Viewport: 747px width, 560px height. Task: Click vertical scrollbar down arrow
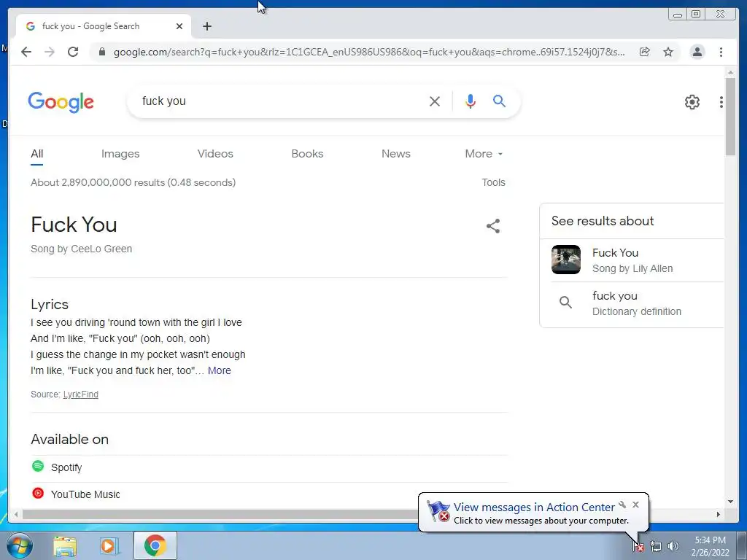coord(730,502)
